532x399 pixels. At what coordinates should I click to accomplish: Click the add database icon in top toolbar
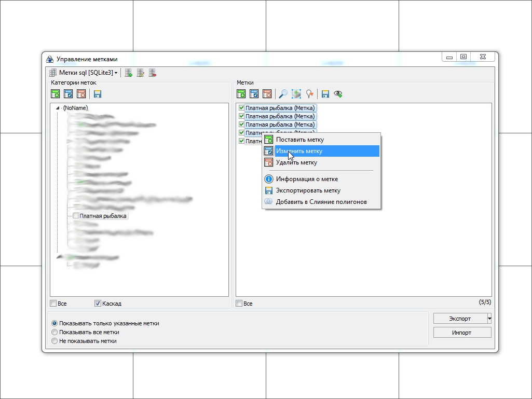(x=128, y=73)
